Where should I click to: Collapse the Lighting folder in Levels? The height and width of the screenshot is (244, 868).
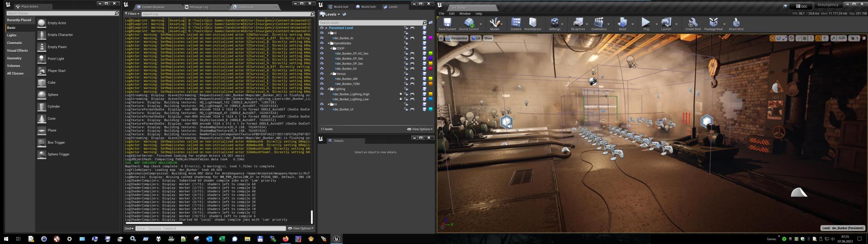click(329, 89)
